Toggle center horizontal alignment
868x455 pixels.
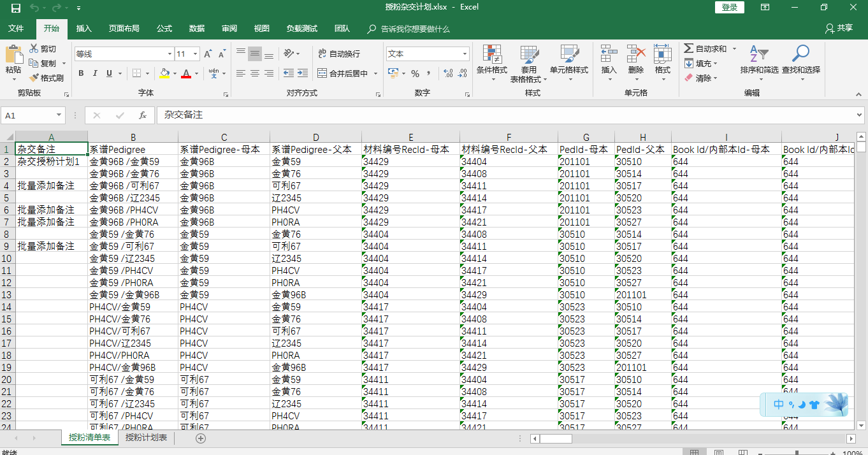(x=255, y=73)
